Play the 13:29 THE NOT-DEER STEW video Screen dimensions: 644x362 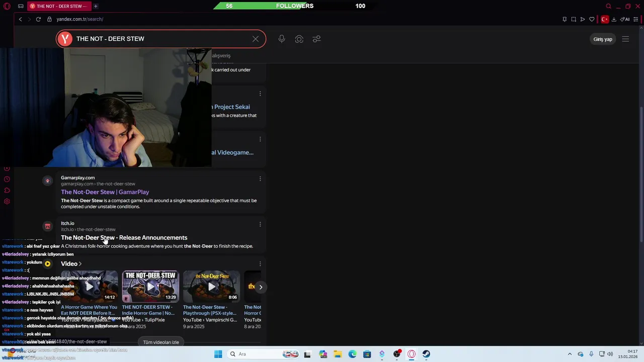pyautogui.click(x=150, y=287)
